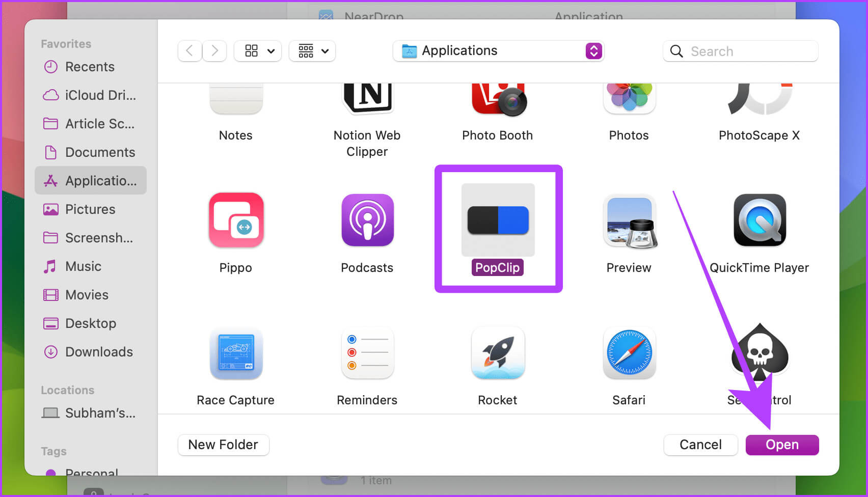Open the Article Sc... folder in sidebar
Image resolution: width=868 pixels, height=497 pixels.
(91, 124)
